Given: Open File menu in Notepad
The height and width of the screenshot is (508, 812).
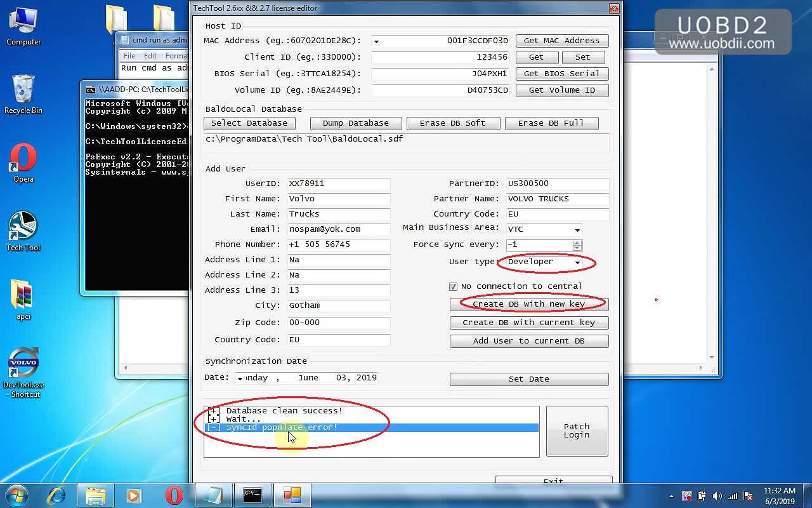Looking at the screenshot, I should pos(129,56).
